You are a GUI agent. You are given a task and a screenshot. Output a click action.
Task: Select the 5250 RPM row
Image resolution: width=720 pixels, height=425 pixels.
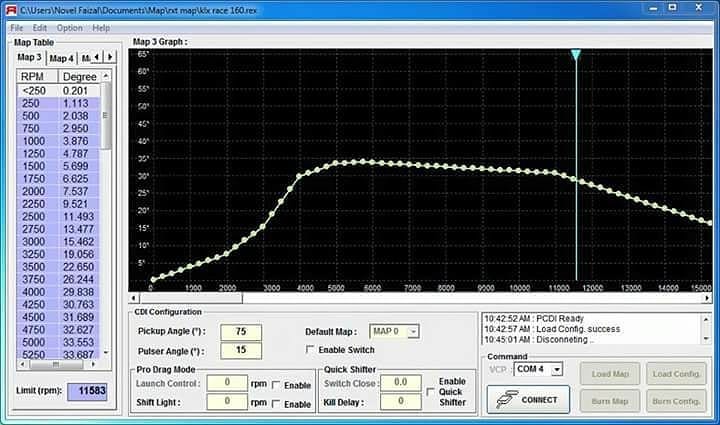(x=58, y=354)
